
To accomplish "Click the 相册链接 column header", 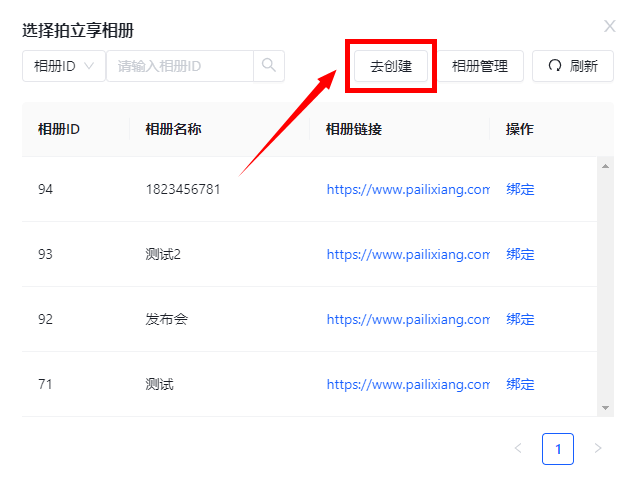I will [354, 129].
